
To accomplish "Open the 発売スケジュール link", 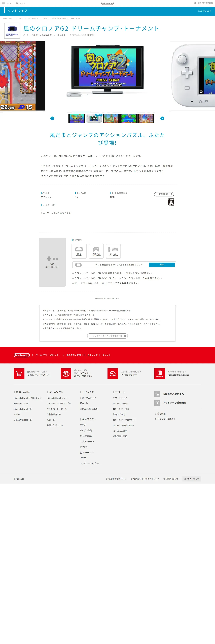I will (x=55, y=425).
